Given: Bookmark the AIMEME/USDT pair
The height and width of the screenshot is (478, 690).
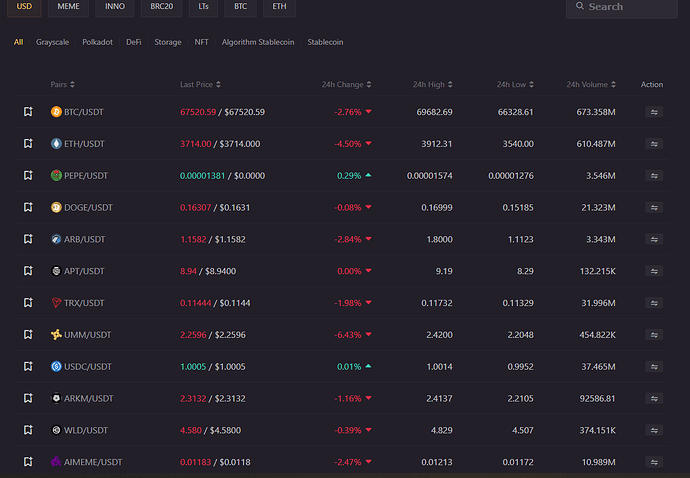Looking at the screenshot, I should pyautogui.click(x=28, y=462).
